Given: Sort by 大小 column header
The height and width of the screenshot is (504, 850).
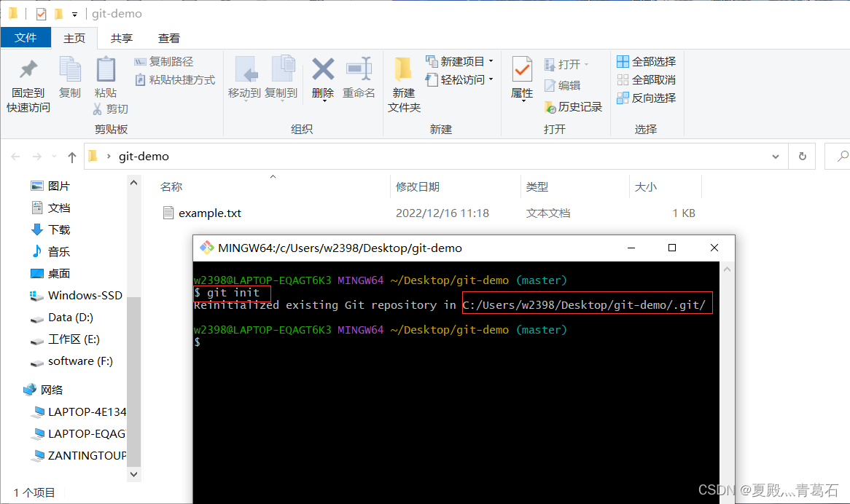Looking at the screenshot, I should [645, 186].
